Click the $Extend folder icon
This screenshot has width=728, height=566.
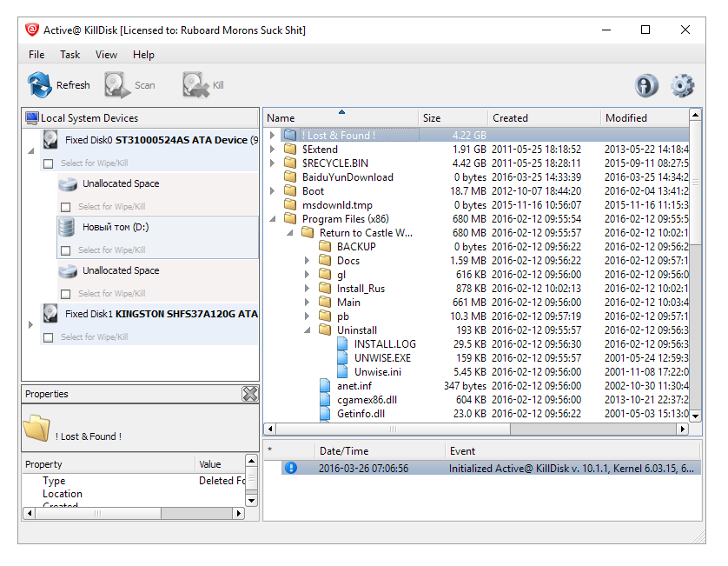point(290,149)
